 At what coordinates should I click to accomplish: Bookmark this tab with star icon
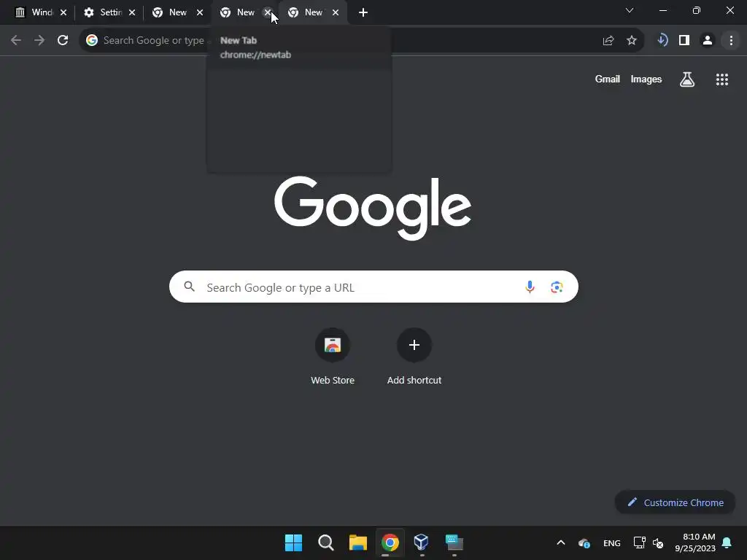632,41
